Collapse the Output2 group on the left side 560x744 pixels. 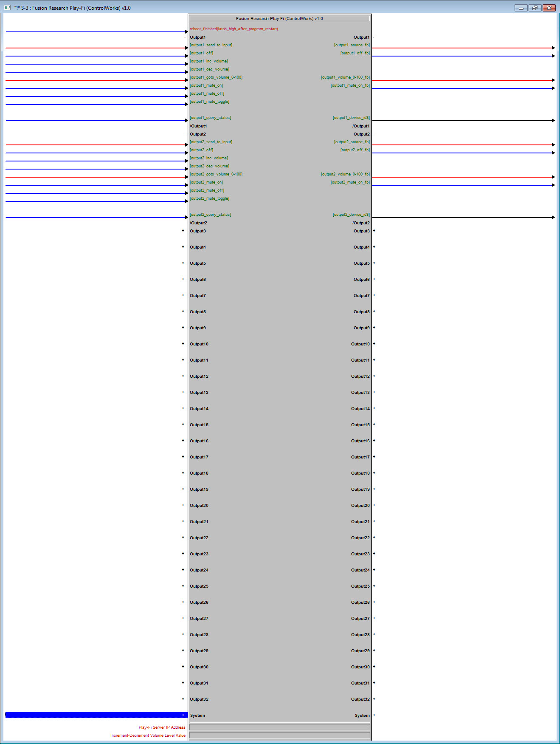[185, 134]
